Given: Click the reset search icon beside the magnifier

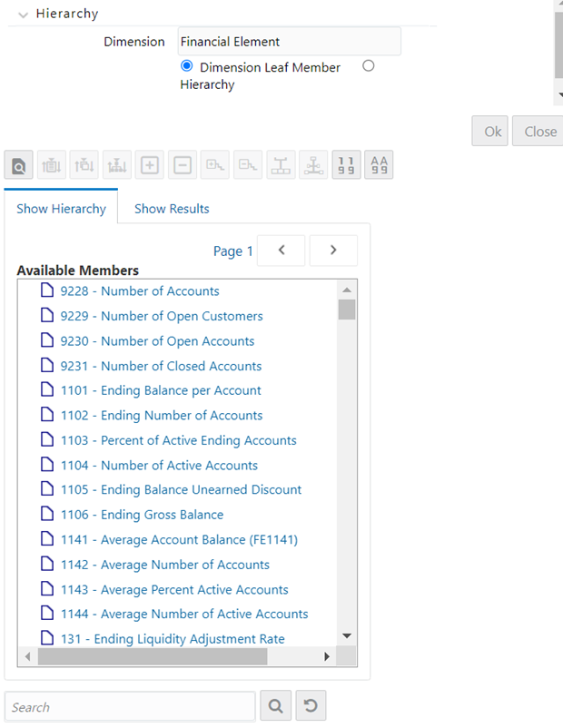Looking at the screenshot, I should pyautogui.click(x=310, y=705).
